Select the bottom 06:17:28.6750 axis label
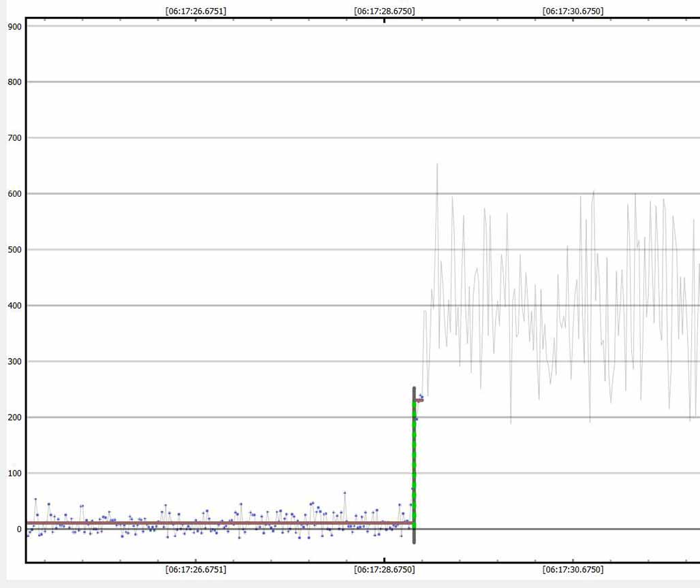700x588 pixels. tap(384, 570)
